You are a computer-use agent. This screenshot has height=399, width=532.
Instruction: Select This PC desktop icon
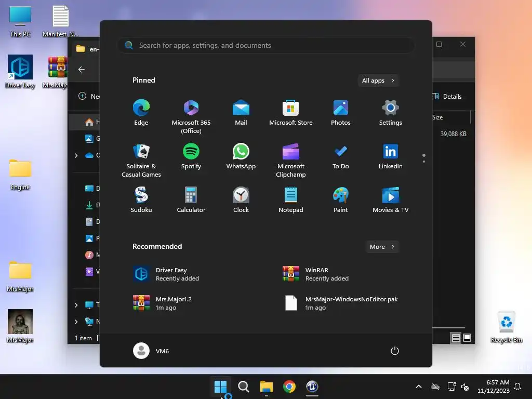tap(20, 22)
